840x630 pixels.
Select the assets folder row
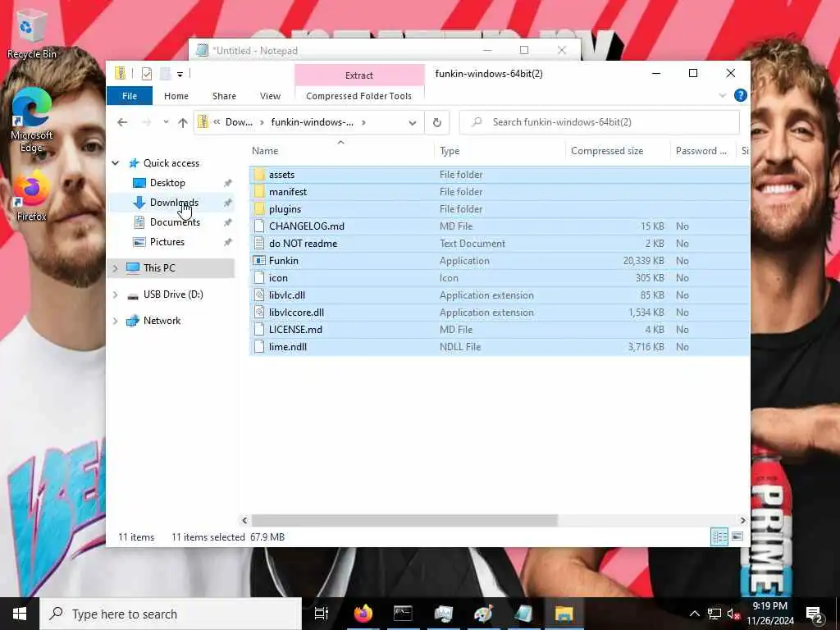tap(500, 175)
